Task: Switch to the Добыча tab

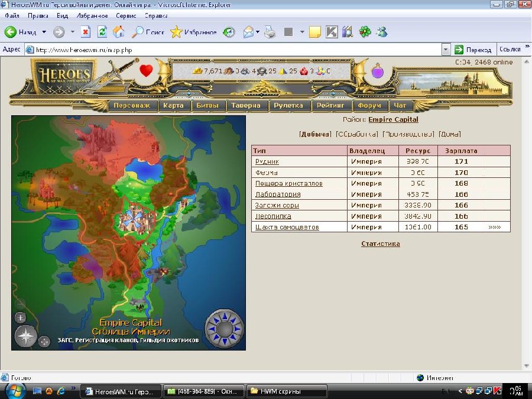Action: tap(315, 134)
